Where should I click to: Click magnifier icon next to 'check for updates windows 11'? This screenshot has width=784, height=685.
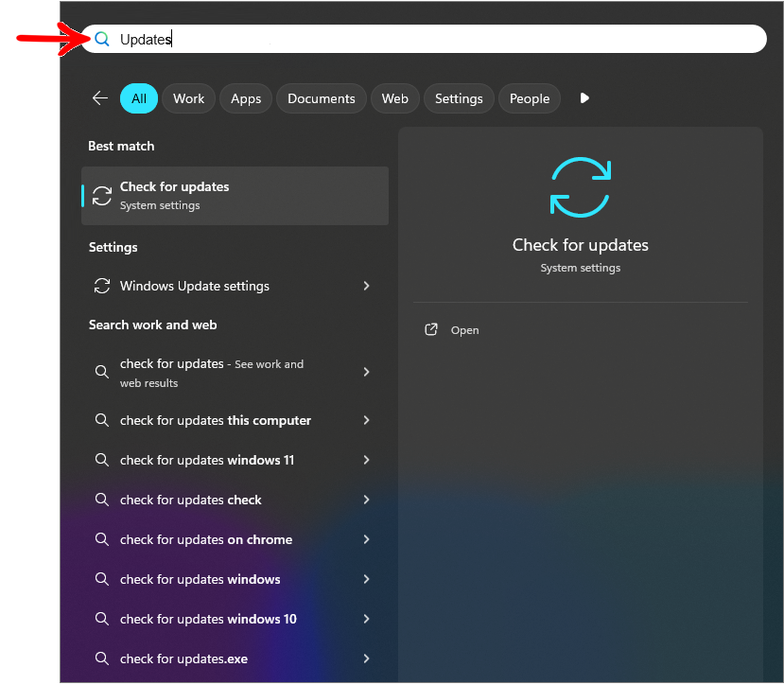(102, 459)
